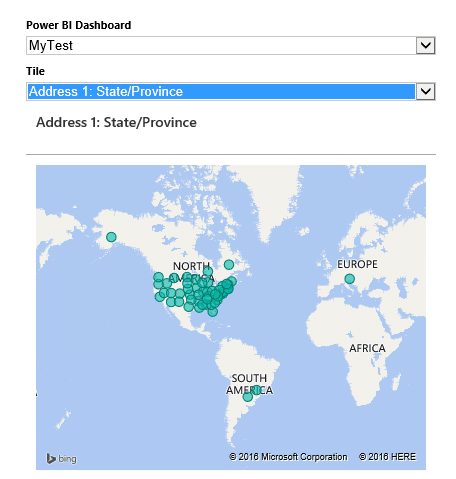The image size is (456, 479).
Task: Click the highlighted Address 1: State/Province field
Action: [221, 91]
